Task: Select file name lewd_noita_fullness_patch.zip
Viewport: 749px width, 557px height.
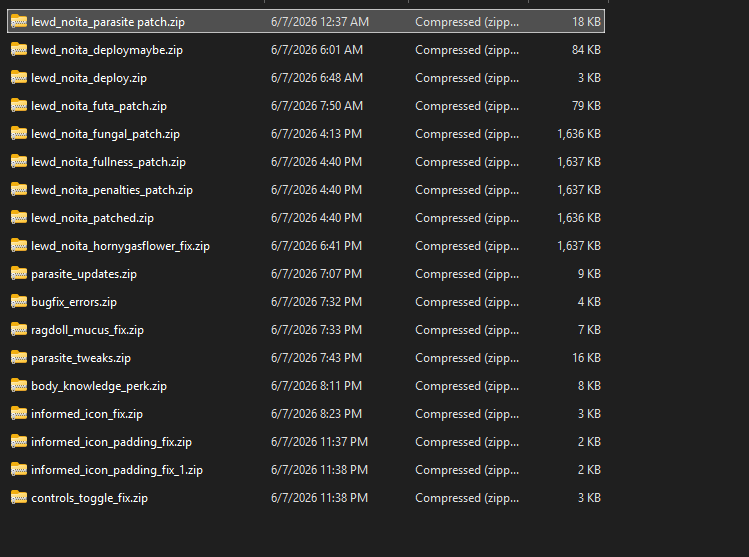Action: coord(108,162)
